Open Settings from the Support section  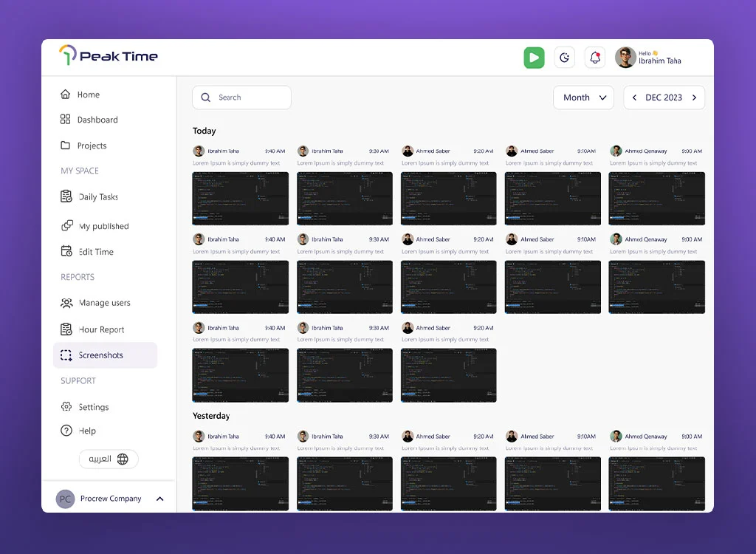(92, 406)
